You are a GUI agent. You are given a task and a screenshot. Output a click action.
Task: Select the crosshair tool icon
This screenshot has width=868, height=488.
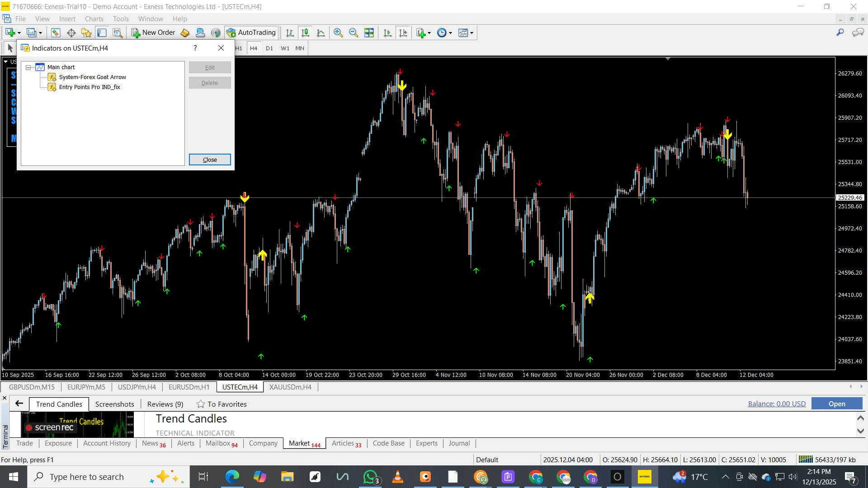71,33
